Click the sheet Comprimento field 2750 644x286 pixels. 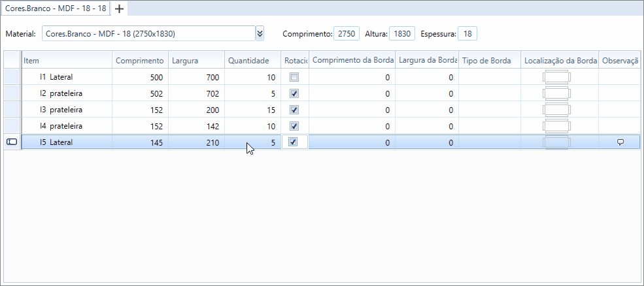click(x=347, y=34)
